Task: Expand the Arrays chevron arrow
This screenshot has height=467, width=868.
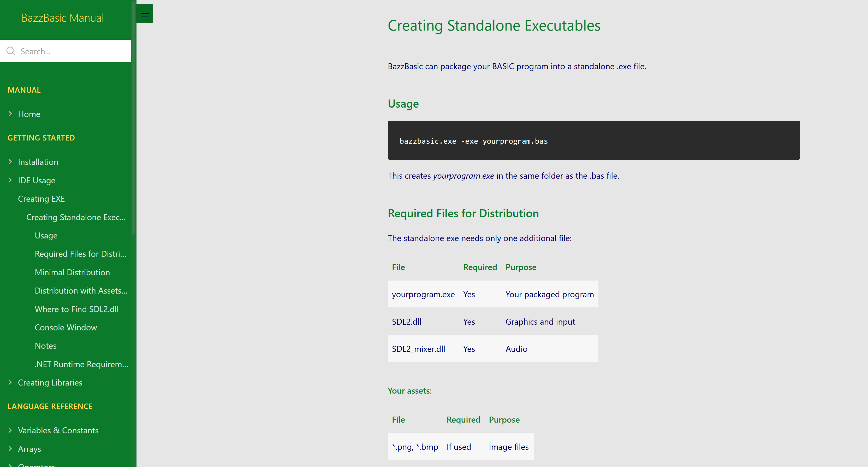Action: coord(10,449)
